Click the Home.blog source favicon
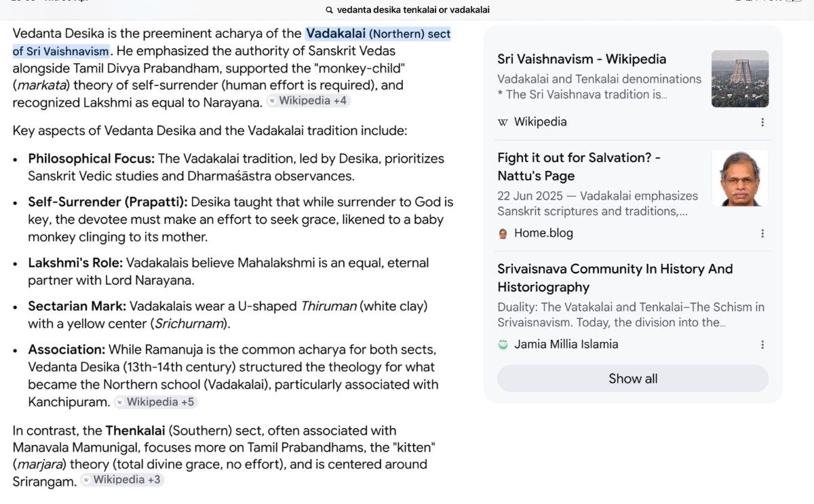Viewport: 814px width, 504px height. [x=503, y=233]
